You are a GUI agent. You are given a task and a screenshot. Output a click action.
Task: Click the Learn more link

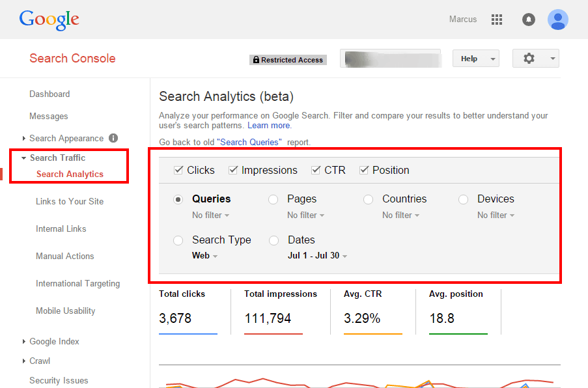(268, 125)
